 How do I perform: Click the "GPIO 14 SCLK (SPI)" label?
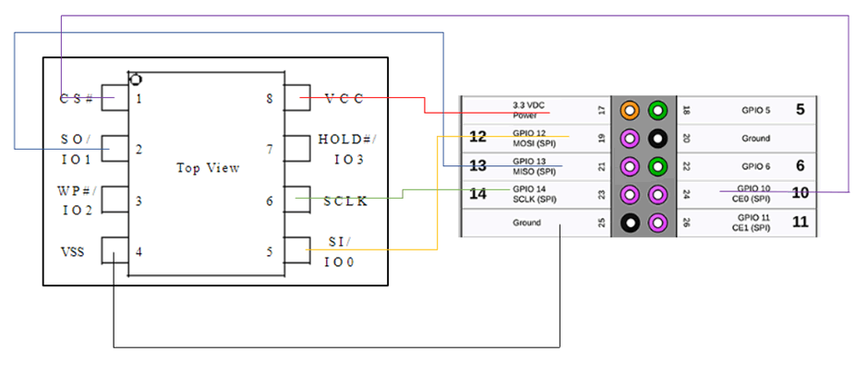tap(534, 194)
